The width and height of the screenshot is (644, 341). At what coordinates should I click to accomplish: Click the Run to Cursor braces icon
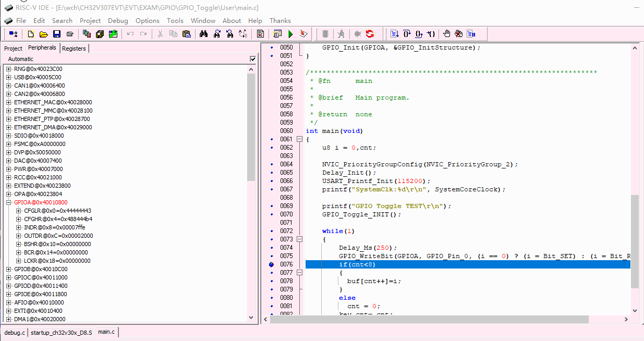[x=432, y=34]
